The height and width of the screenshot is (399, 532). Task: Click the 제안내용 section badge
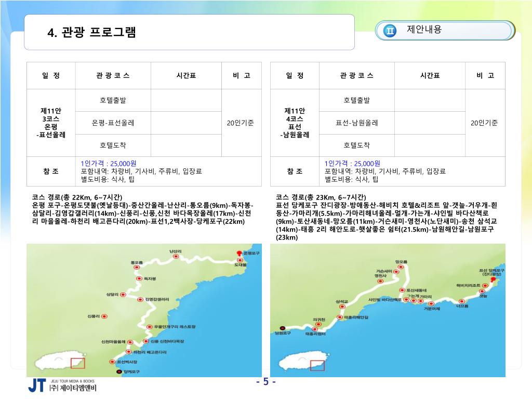pyautogui.click(x=445, y=31)
